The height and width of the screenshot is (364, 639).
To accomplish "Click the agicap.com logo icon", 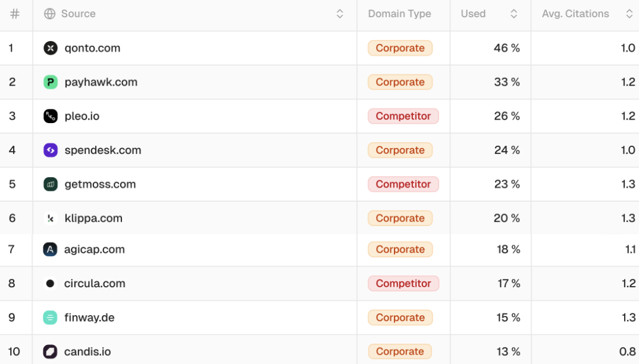I will coord(51,249).
